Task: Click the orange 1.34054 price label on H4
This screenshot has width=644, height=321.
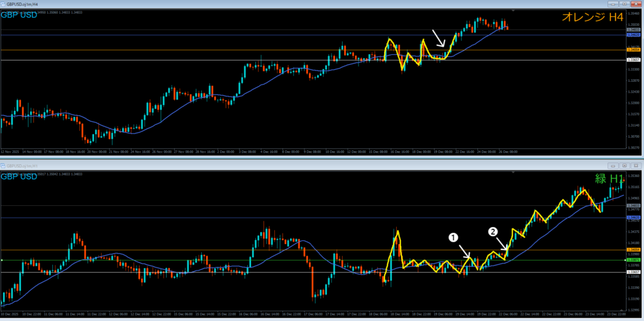Action: tap(633, 50)
